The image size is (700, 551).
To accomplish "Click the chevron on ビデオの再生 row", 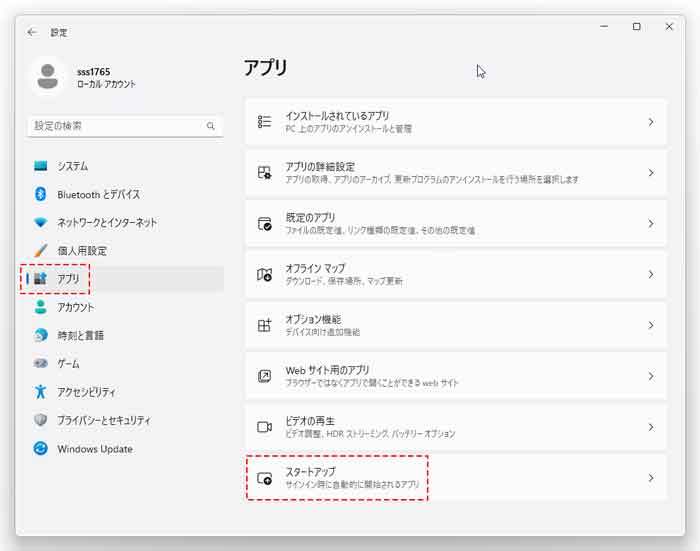I will coord(651,427).
